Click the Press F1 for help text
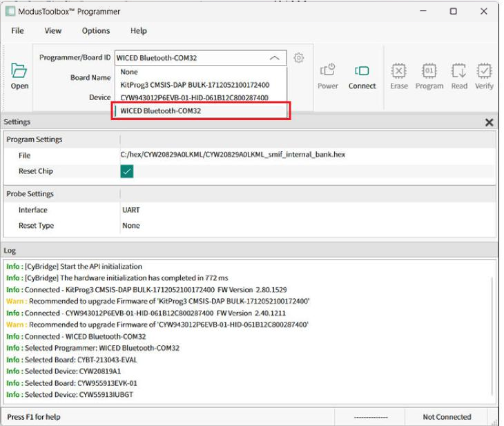Viewport: 504px width, 426px height. coord(34,417)
